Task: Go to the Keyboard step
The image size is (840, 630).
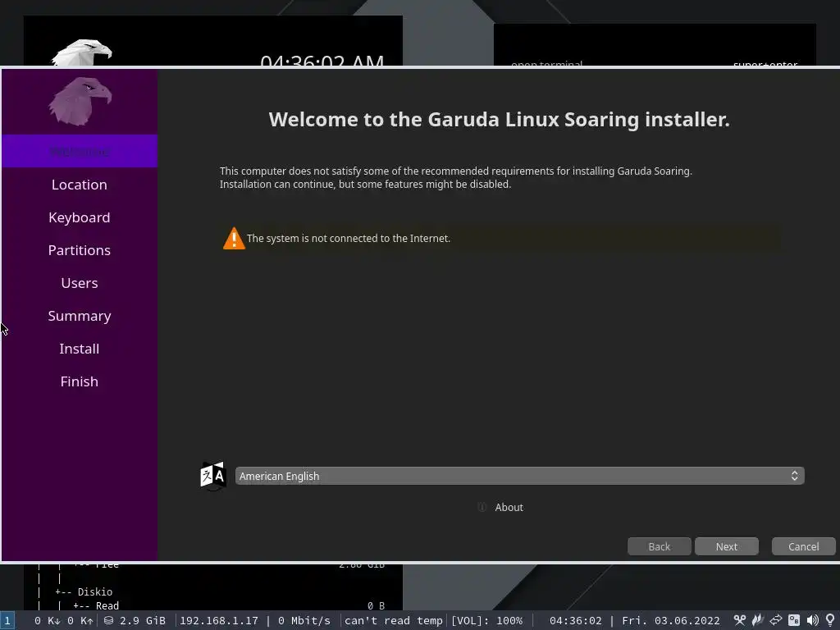Action: tap(80, 217)
